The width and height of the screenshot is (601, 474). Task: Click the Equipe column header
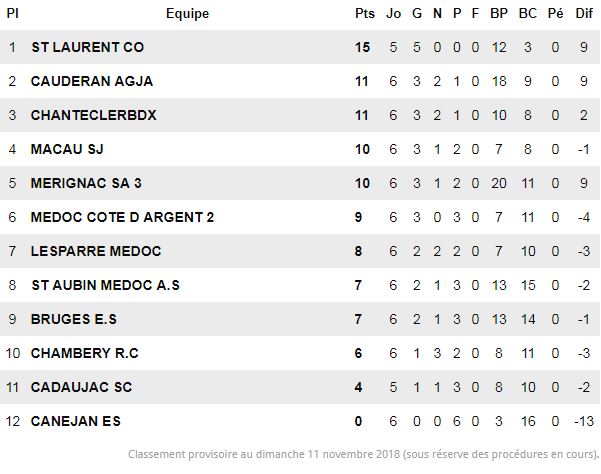click(187, 13)
